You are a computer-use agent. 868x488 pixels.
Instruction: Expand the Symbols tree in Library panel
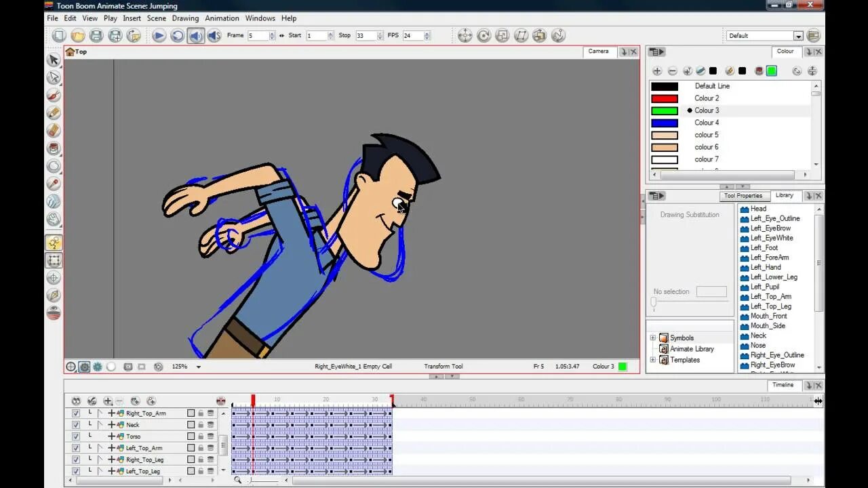[653, 338]
